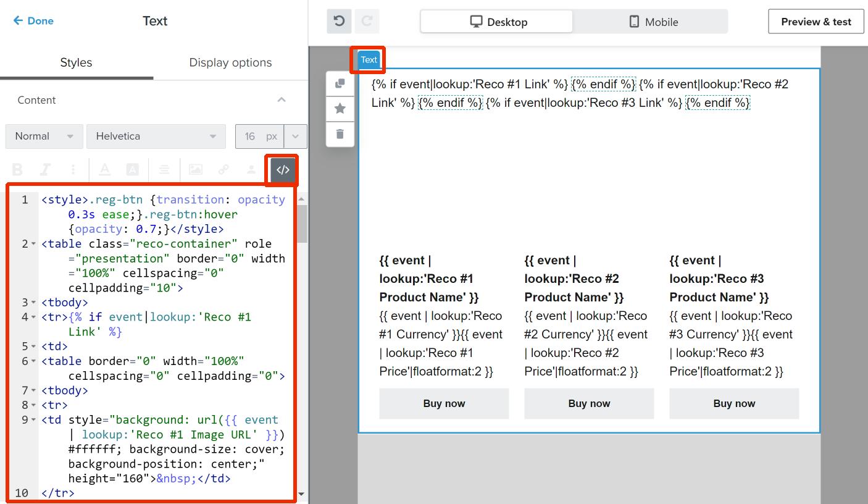Click the insert link icon

pos(223,170)
